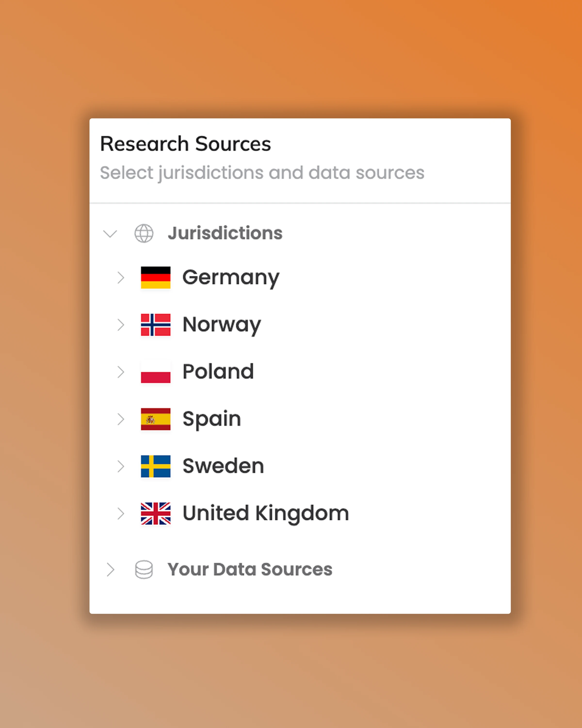Click the United Kingdom flag icon
The image size is (582, 728).
[155, 513]
